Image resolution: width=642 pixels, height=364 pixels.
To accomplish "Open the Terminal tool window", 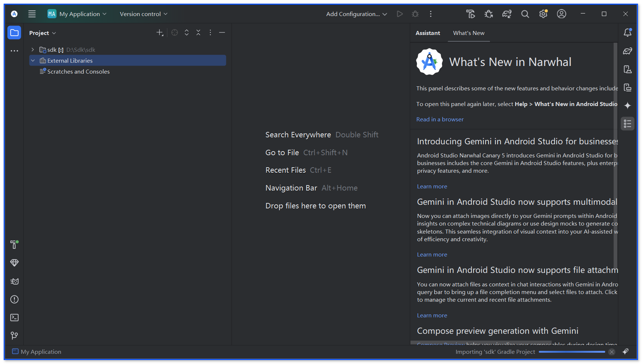I will point(14,318).
